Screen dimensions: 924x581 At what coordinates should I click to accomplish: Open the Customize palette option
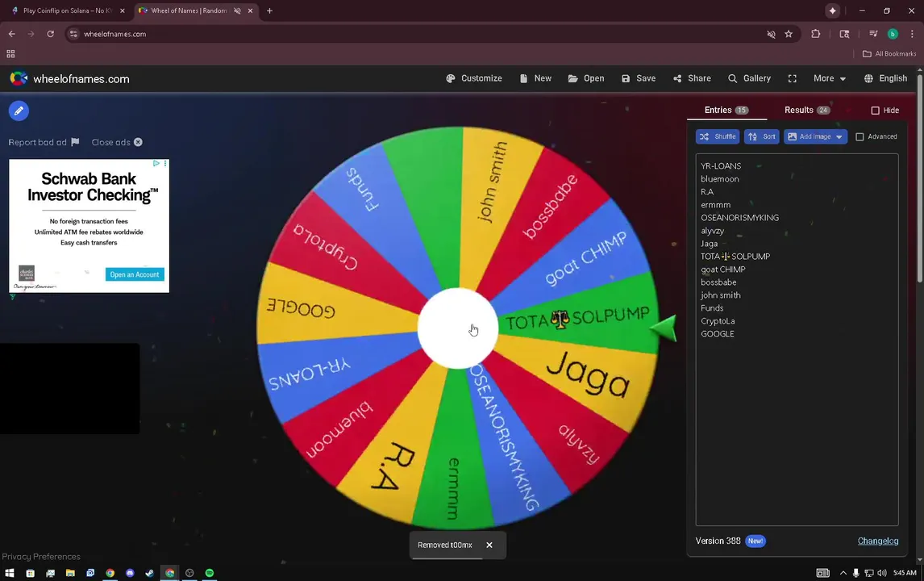[x=474, y=78]
